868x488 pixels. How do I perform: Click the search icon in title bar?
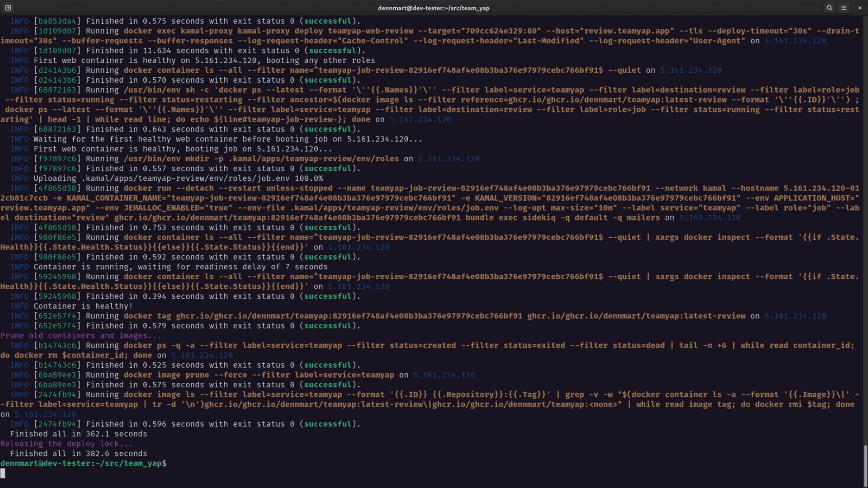[829, 8]
